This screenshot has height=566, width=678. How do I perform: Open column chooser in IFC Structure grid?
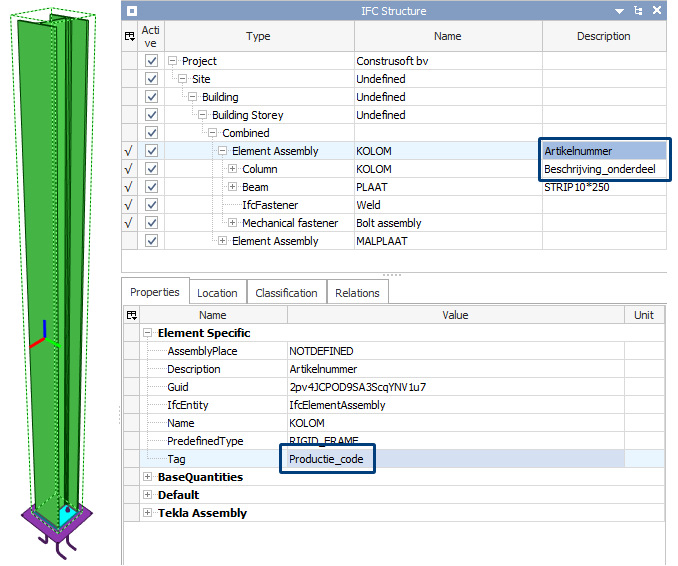click(130, 36)
